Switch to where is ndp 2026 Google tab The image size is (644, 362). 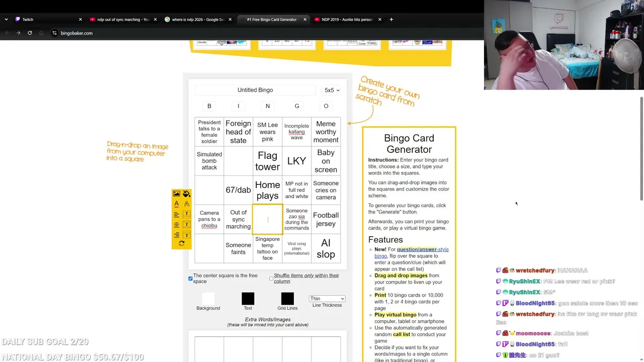tap(198, 20)
